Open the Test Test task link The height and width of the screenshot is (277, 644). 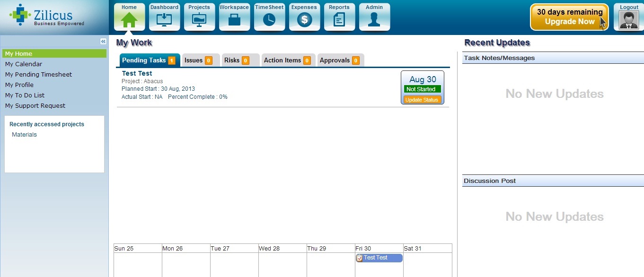(x=137, y=73)
